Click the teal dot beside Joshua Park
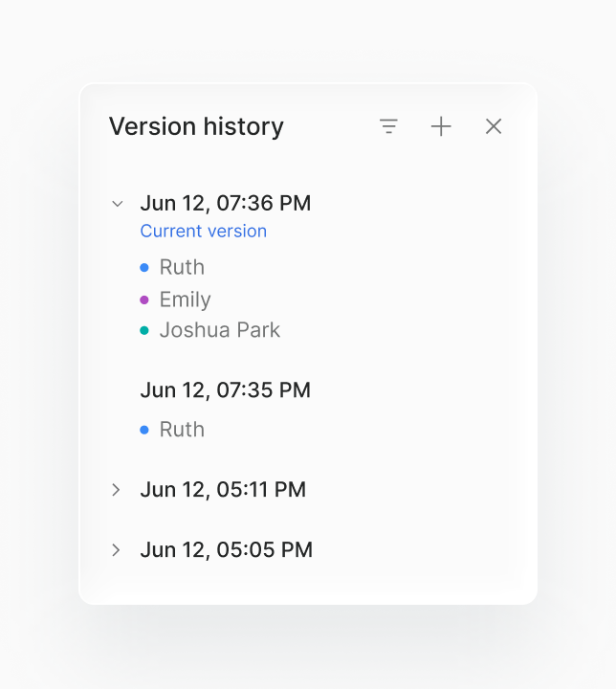 point(144,330)
